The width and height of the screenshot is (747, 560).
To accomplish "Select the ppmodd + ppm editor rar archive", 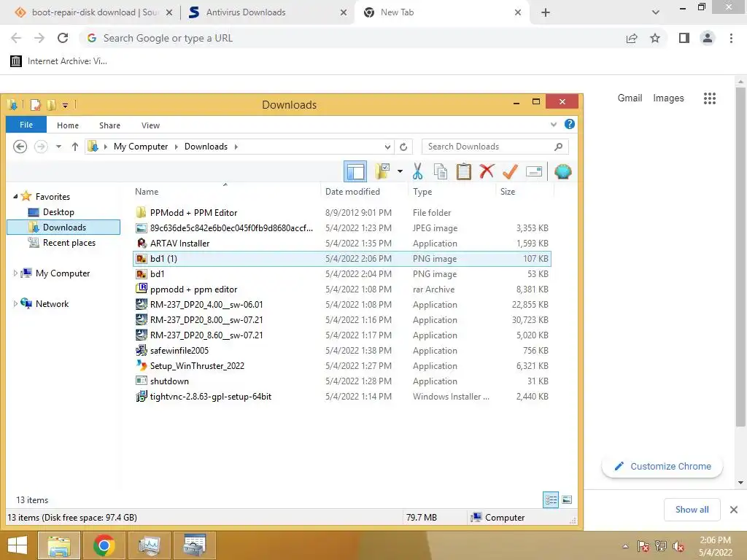I will click(341, 289).
